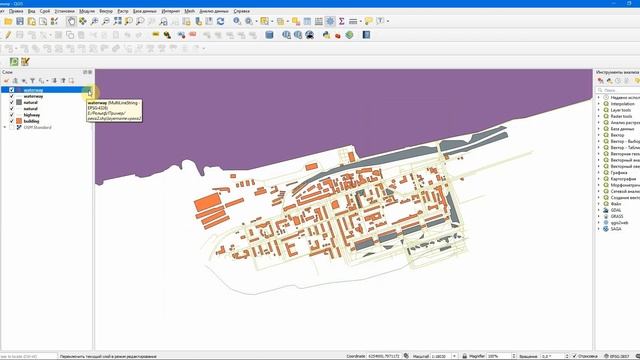640x360 pixels.
Task: Expand the GDAL provider group
Action: tap(599, 210)
